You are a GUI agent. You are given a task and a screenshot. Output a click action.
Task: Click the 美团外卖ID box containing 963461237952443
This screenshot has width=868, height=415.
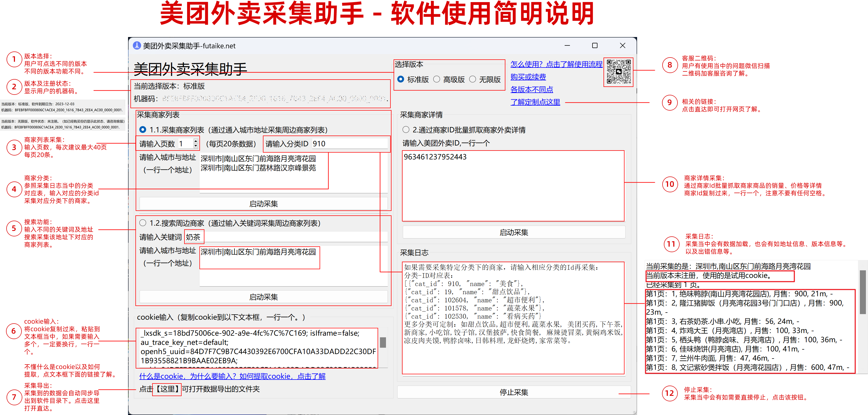pyautogui.click(x=513, y=186)
